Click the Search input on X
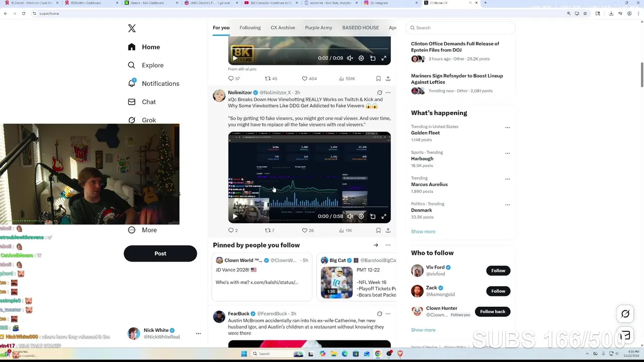 click(460, 28)
